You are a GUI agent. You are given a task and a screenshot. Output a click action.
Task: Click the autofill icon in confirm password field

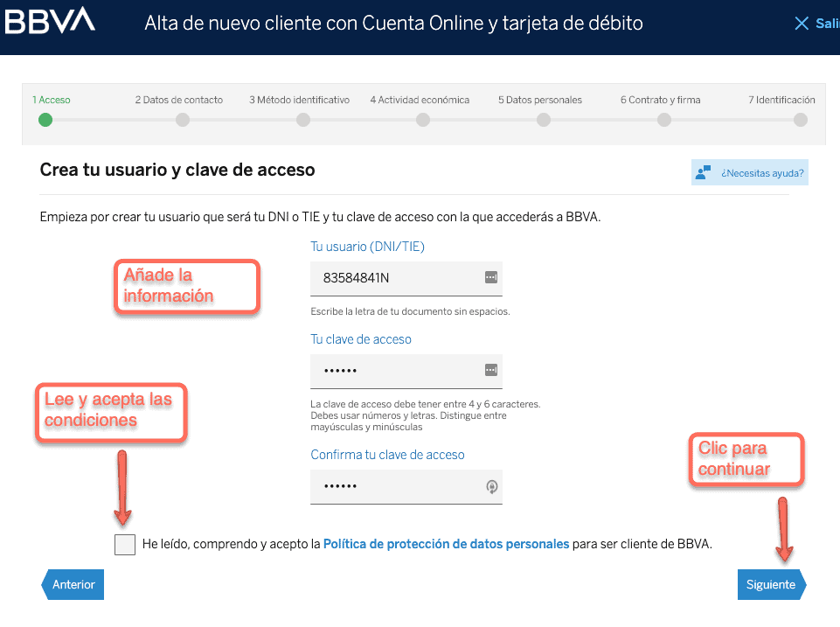pyautogui.click(x=492, y=486)
